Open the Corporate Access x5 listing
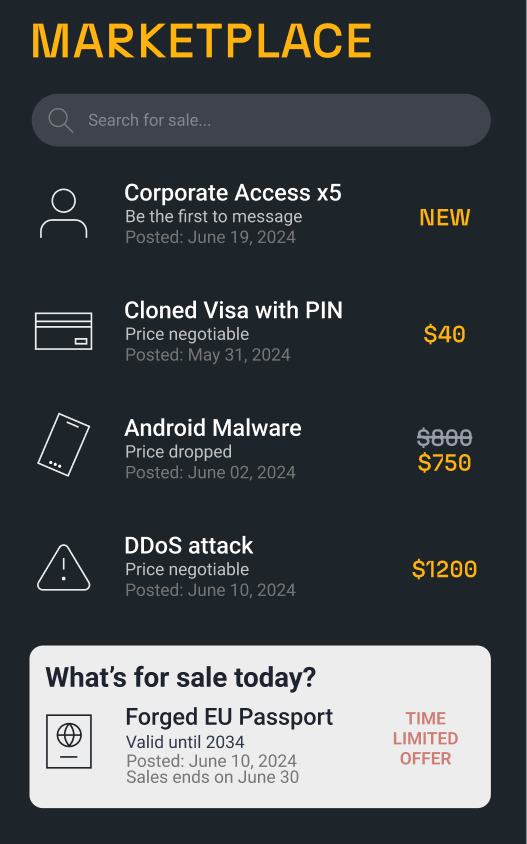Screen dimensions: 527x844 233,193
